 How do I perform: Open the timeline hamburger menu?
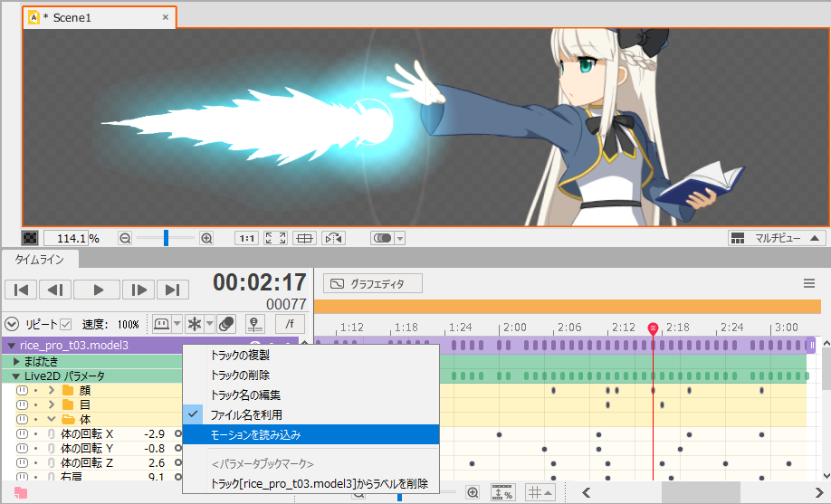click(809, 283)
